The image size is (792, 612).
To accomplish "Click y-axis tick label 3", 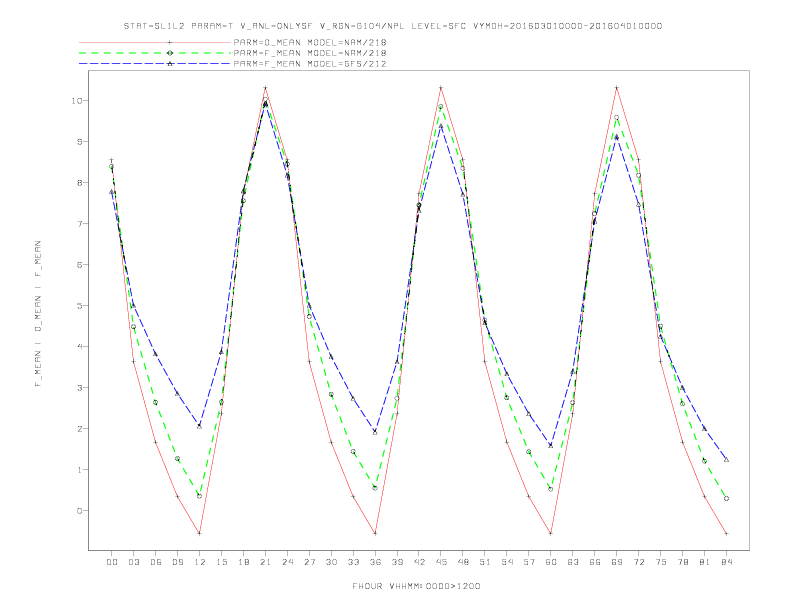I will [79, 388].
